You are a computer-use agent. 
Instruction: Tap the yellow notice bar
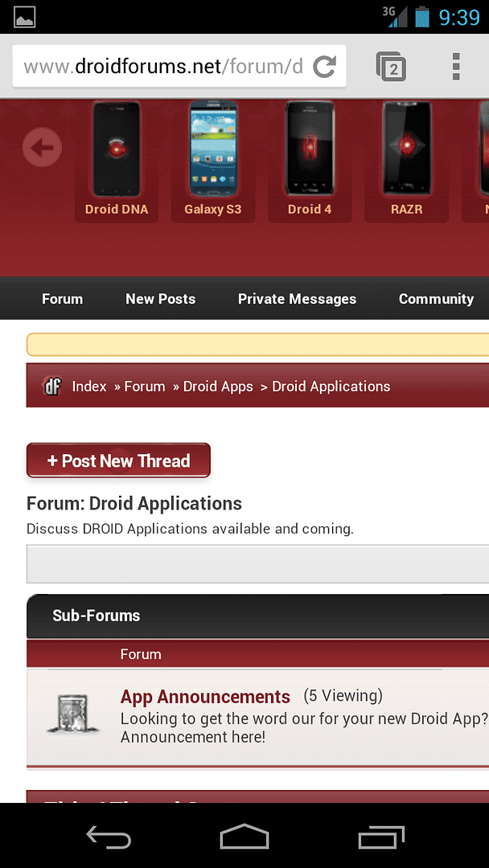click(x=257, y=345)
